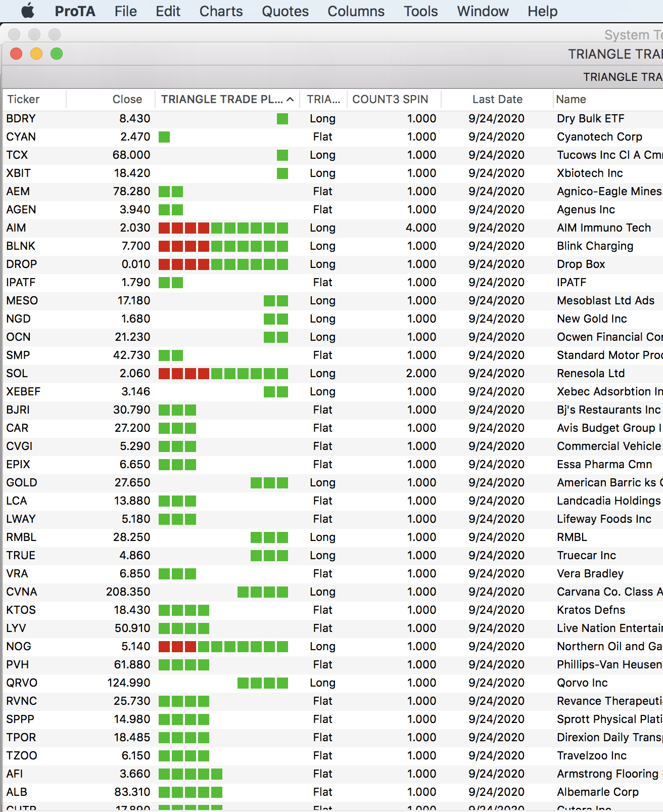Click the trade plan bar in SOL row
The height and width of the screenshot is (812, 663).
(x=223, y=374)
